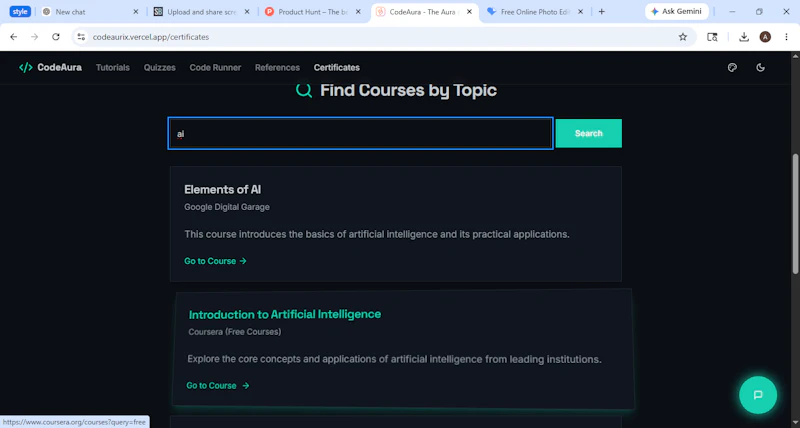800x428 pixels.
Task: Click the page vertical scrollbar
Action: [x=795, y=214]
